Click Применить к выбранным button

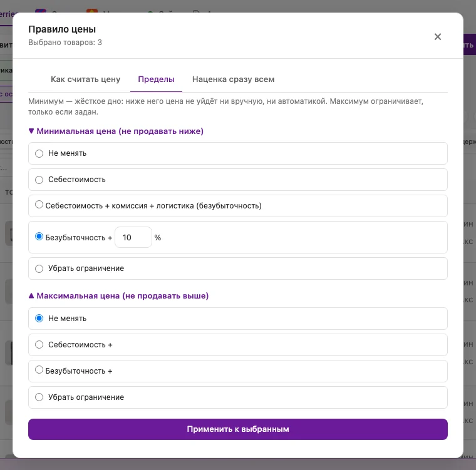238,429
